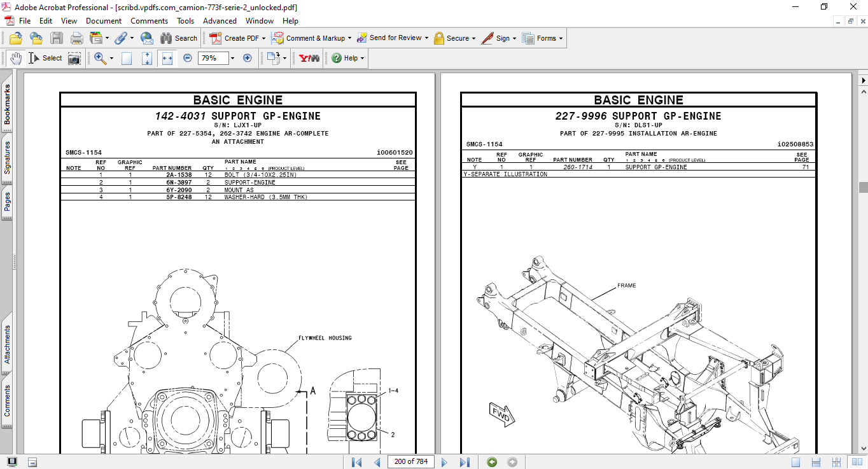This screenshot has width=868, height=469.
Task: Click the Print icon
Action: click(76, 38)
